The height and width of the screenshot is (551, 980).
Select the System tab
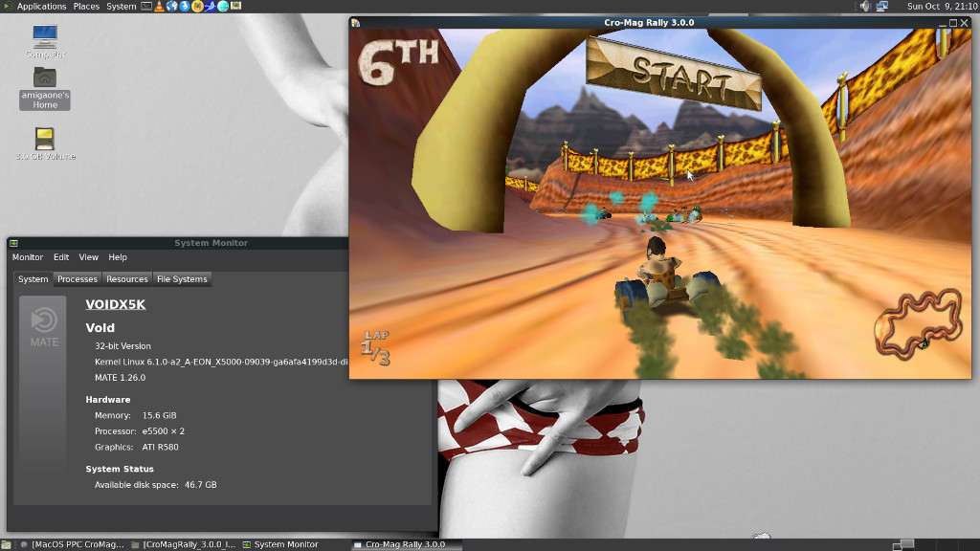33,279
